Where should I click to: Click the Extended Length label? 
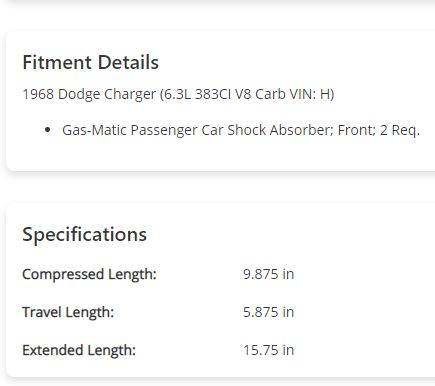pos(79,350)
